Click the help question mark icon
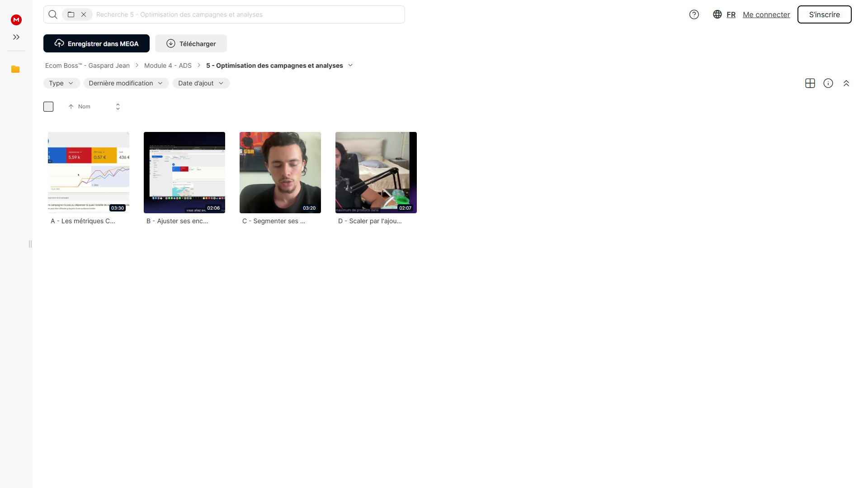 (694, 14)
